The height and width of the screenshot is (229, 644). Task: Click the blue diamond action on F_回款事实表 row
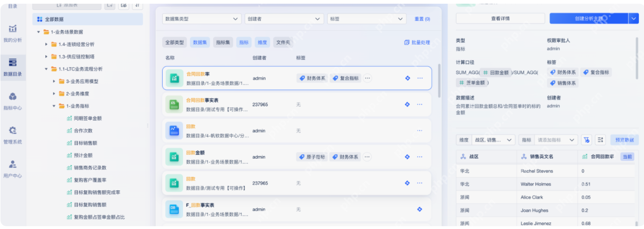click(x=419, y=209)
